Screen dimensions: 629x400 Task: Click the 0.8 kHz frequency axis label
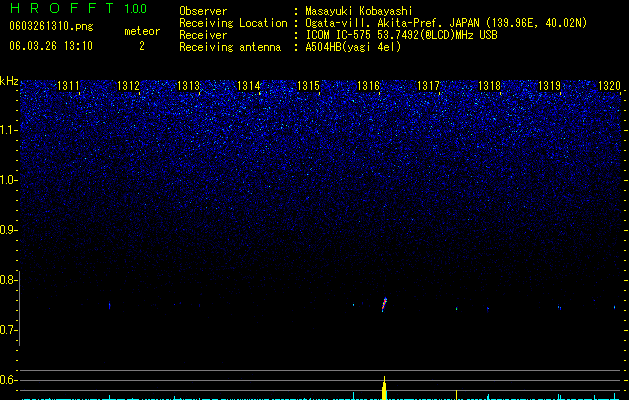(x=8, y=280)
